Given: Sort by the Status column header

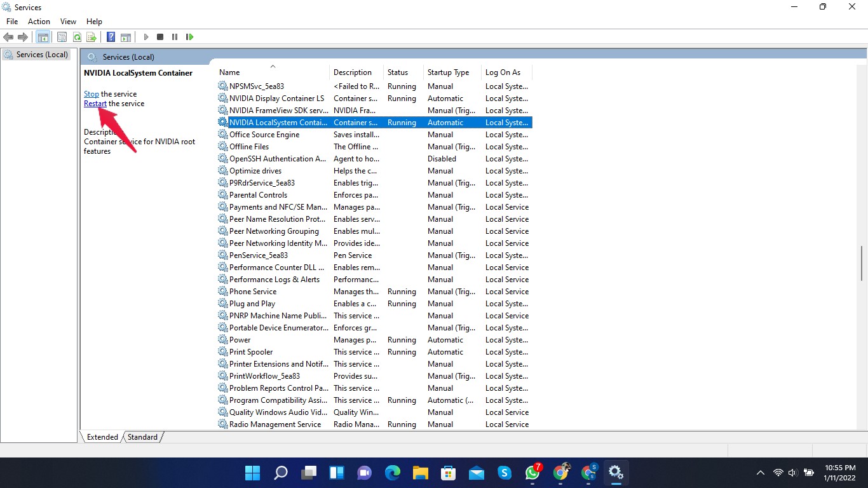Looking at the screenshot, I should tap(403, 72).
